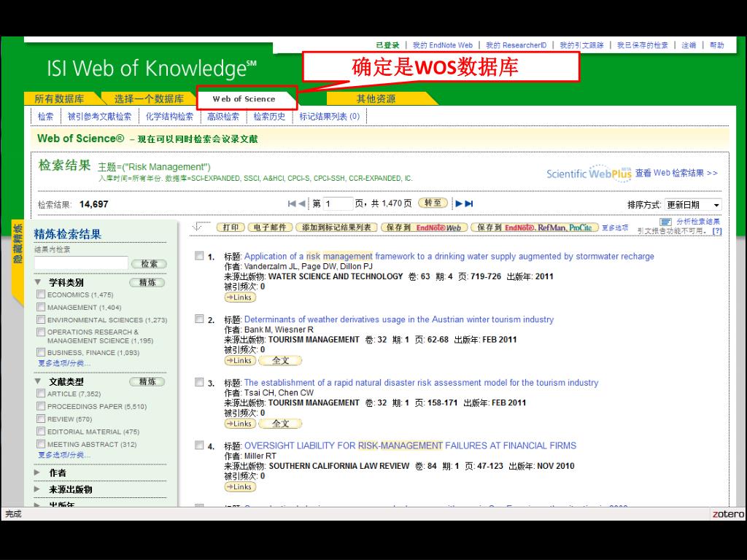Open the analyze search results icon
This screenshot has width=747, height=560.
click(x=665, y=222)
